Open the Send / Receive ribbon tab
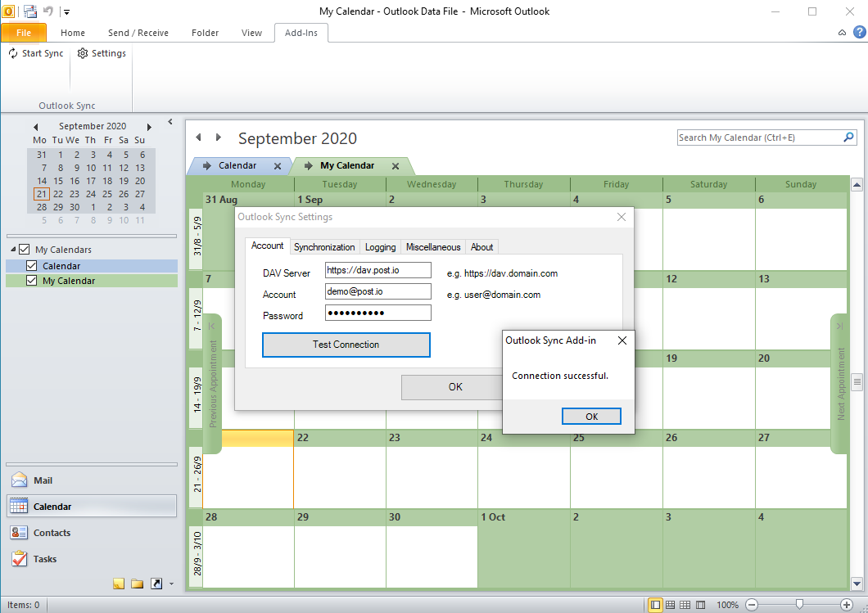 pos(138,33)
